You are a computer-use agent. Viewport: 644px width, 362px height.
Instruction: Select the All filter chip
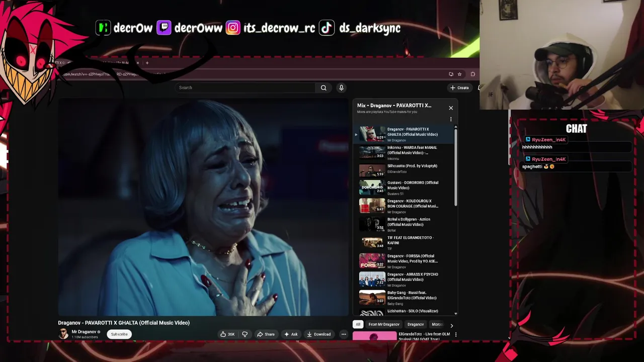[x=358, y=324]
